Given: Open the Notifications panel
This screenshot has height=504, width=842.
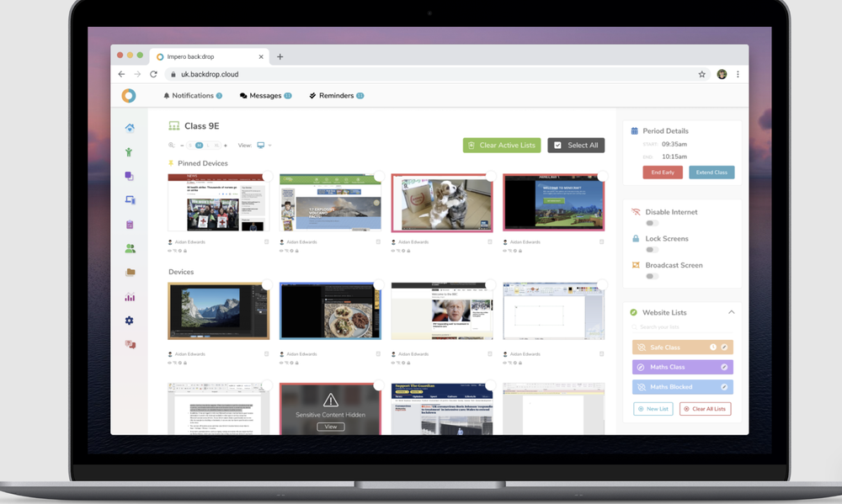Looking at the screenshot, I should pos(192,95).
